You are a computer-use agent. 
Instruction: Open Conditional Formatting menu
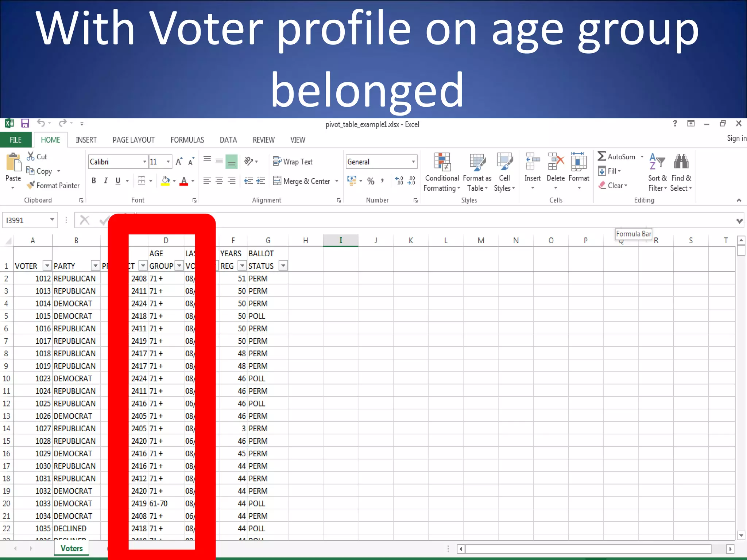(442, 172)
